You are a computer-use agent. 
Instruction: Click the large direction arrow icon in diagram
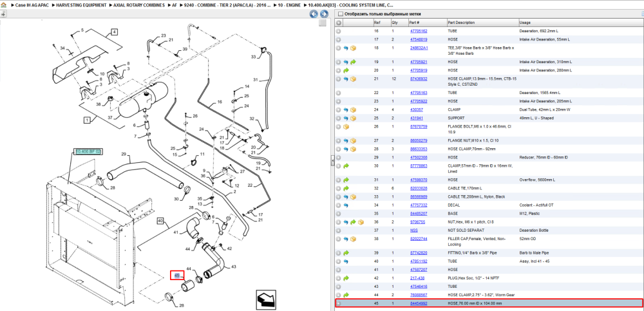tap(265, 299)
